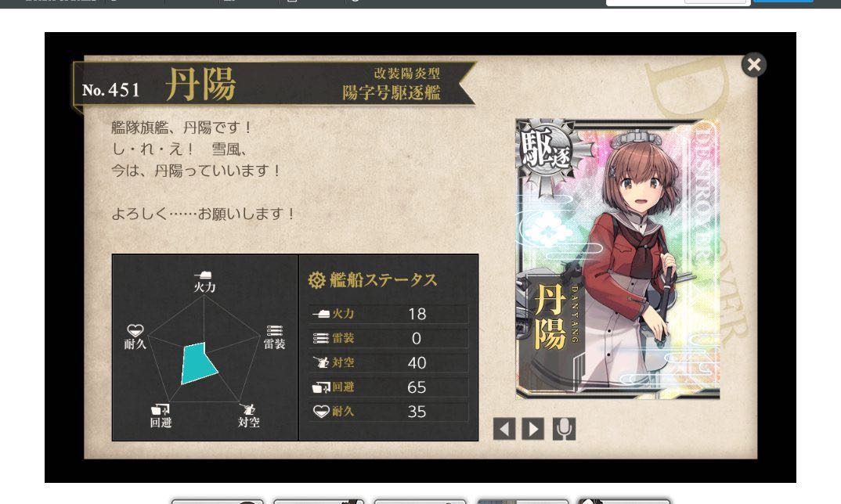Click the gear icon beside 艦船ステータス
Viewport: 841px width, 504px height.
point(316,280)
